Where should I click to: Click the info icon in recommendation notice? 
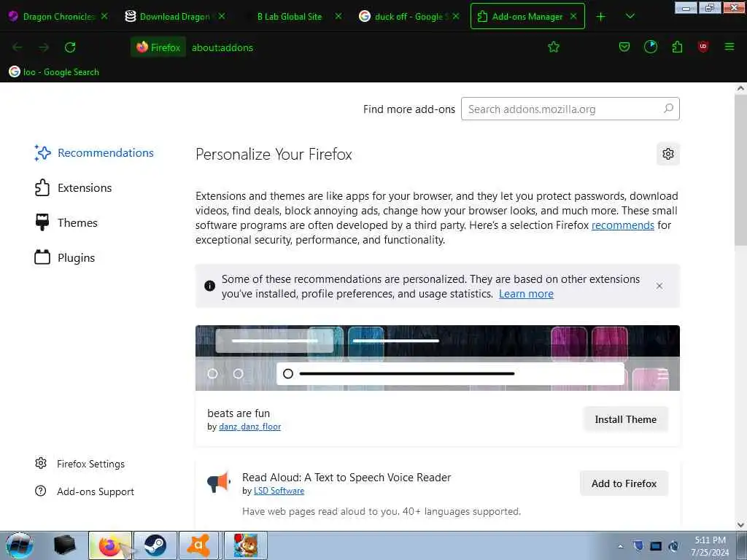point(209,286)
